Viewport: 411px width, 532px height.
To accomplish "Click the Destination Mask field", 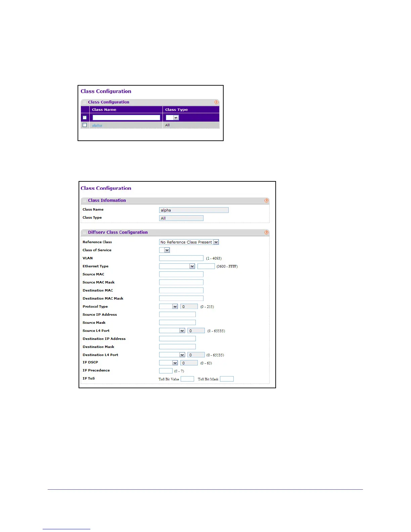I will click(177, 347).
